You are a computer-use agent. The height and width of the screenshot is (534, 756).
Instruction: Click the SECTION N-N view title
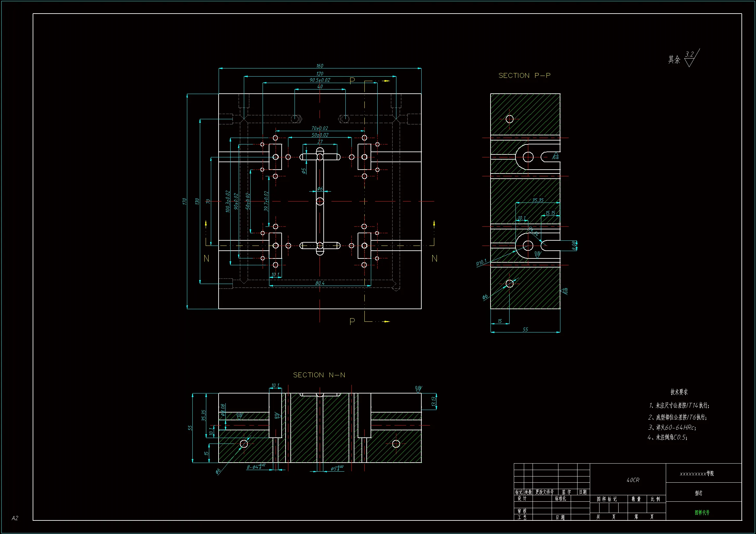click(x=319, y=375)
